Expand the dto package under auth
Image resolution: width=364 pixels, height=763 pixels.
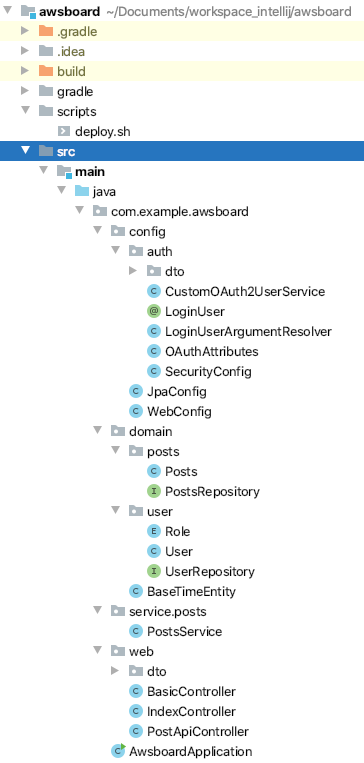click(132, 271)
